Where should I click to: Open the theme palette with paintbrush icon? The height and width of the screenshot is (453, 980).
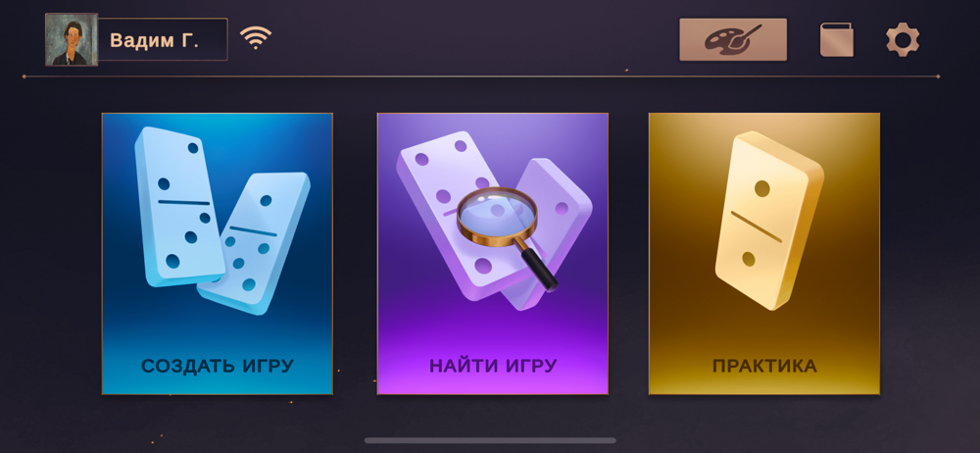click(733, 39)
